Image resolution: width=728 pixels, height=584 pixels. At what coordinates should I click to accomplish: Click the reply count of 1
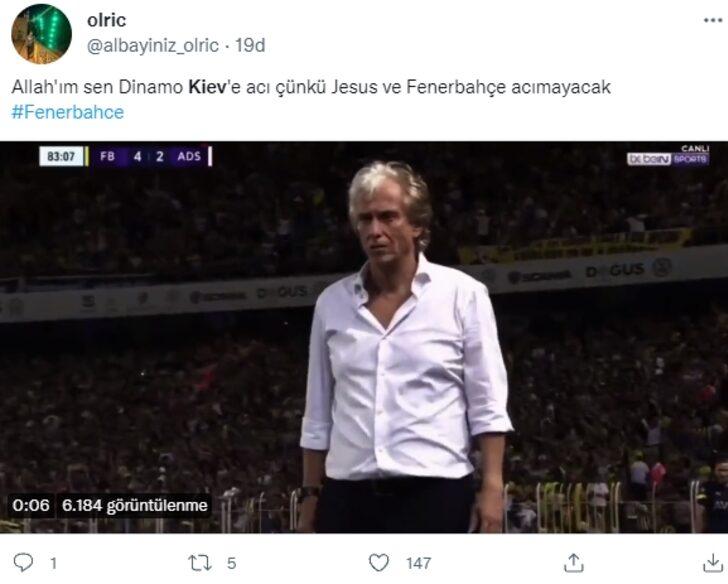[x=52, y=563]
